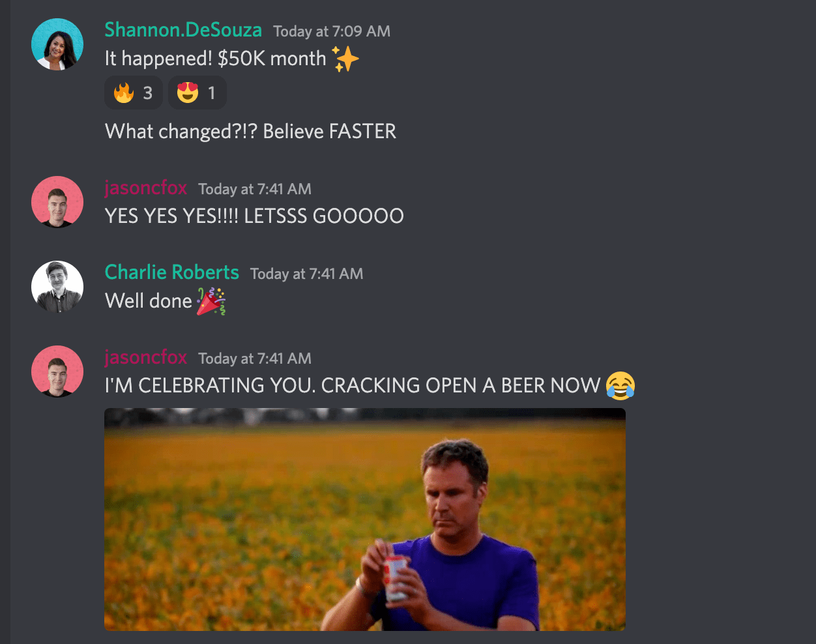Select the message What changed?!? Believe FASTER
816x644 pixels.
(x=250, y=132)
